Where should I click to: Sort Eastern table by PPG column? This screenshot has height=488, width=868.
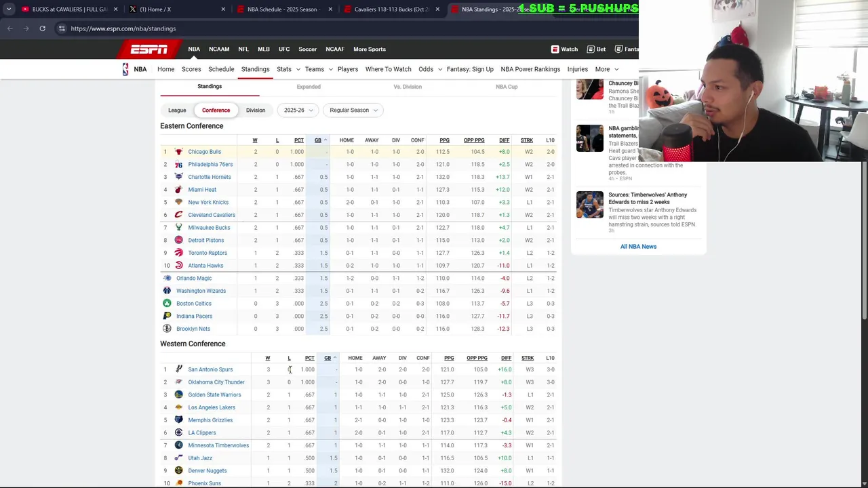[444, 140]
